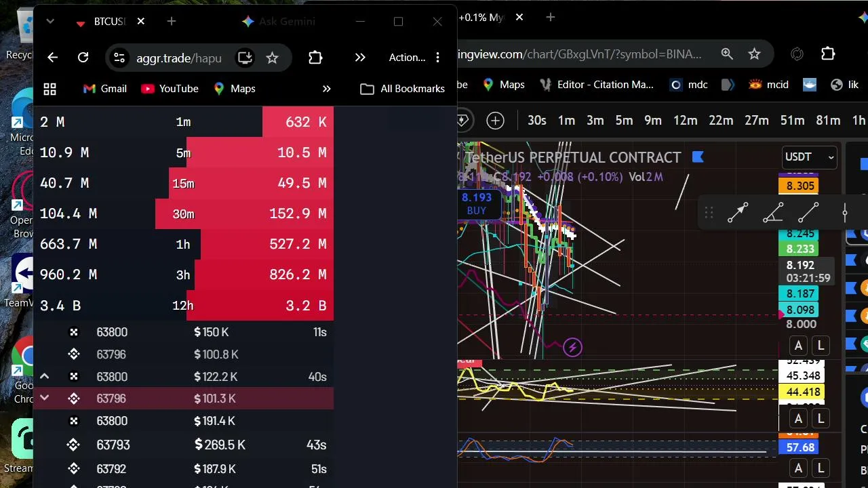Click the blue flag next to PERPETUAL CONTRACT
Screen dimensions: 868x488
pyautogui.click(x=698, y=157)
